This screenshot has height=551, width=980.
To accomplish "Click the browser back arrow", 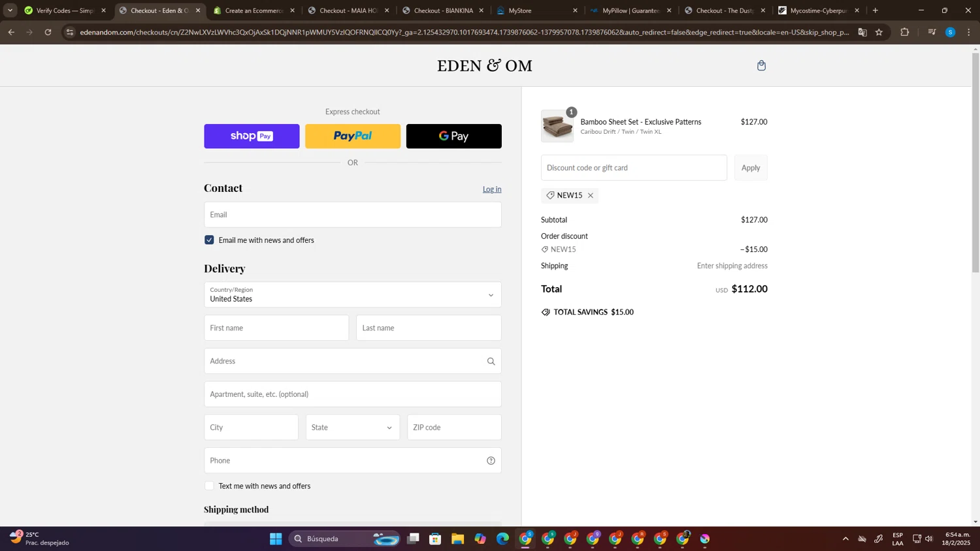I will [x=11, y=32].
